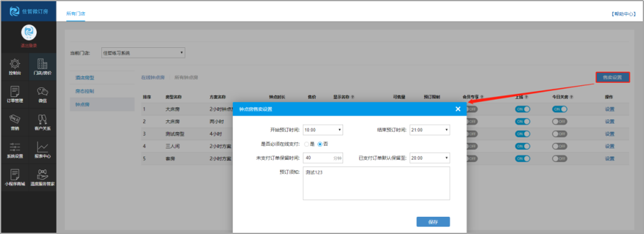Switch to the 在线钟点房 tab
644x234 pixels.
click(153, 77)
